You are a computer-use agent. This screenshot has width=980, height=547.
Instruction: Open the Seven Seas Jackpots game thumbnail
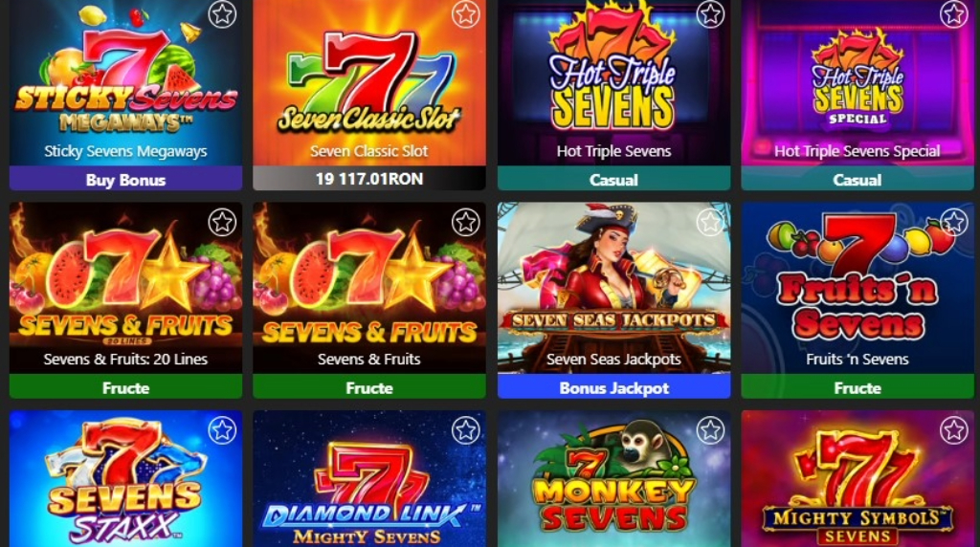[613, 287]
